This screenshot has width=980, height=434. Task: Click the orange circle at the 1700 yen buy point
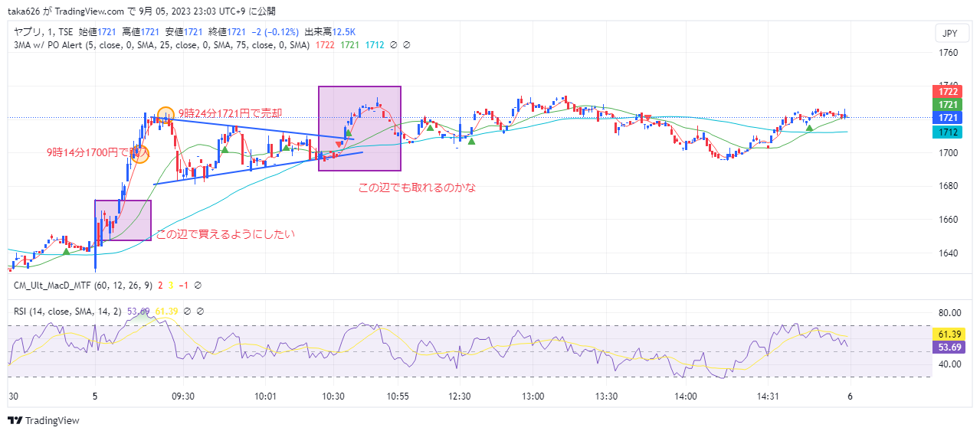pyautogui.click(x=140, y=153)
